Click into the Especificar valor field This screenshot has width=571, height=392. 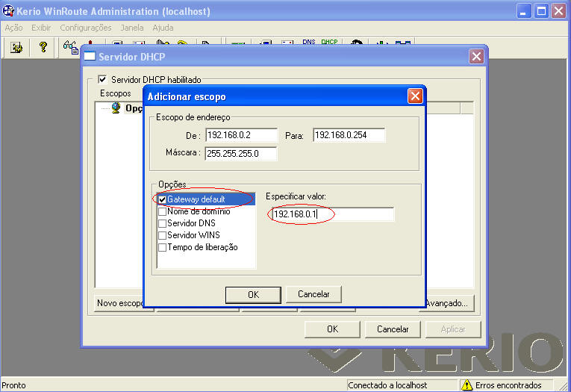coord(332,215)
